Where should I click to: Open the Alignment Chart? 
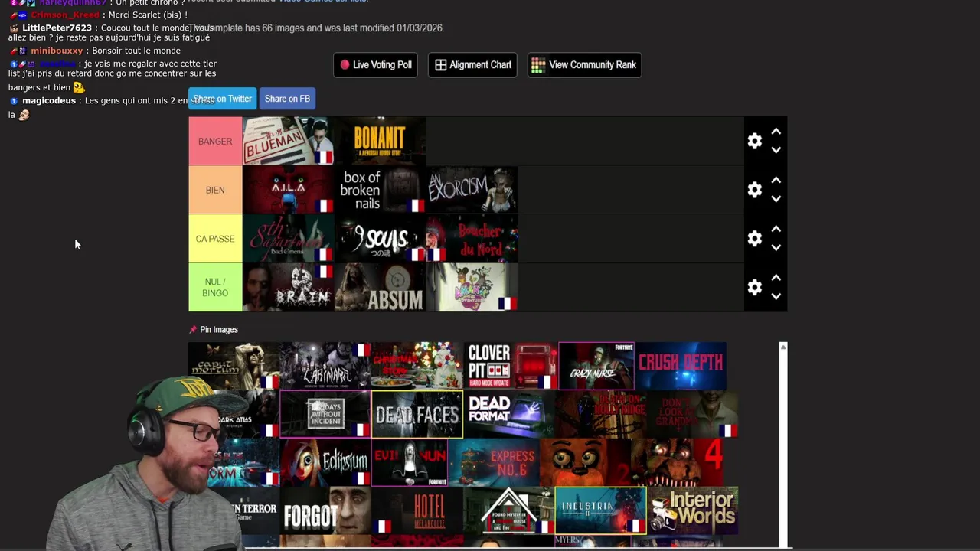(472, 65)
